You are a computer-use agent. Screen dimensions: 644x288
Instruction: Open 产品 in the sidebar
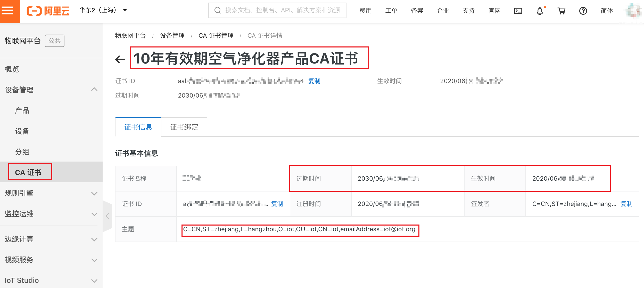click(22, 111)
